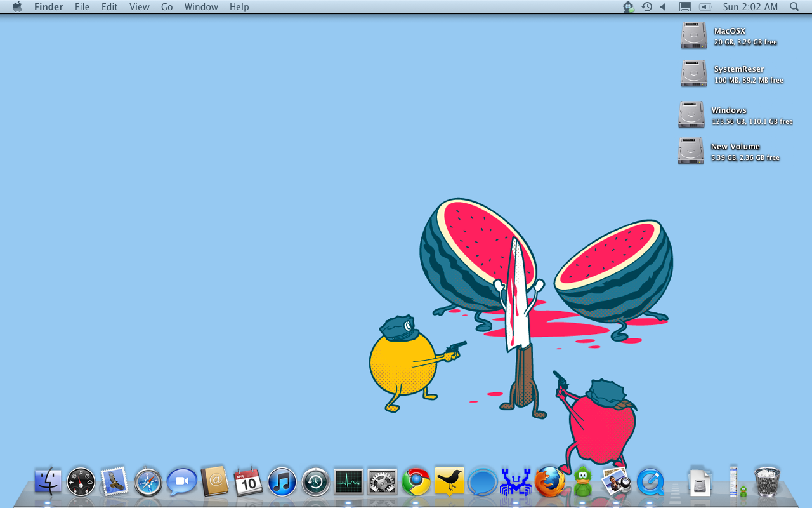The image size is (812, 508).
Task: Open iCal calendar showing 10
Action: pyautogui.click(x=249, y=481)
